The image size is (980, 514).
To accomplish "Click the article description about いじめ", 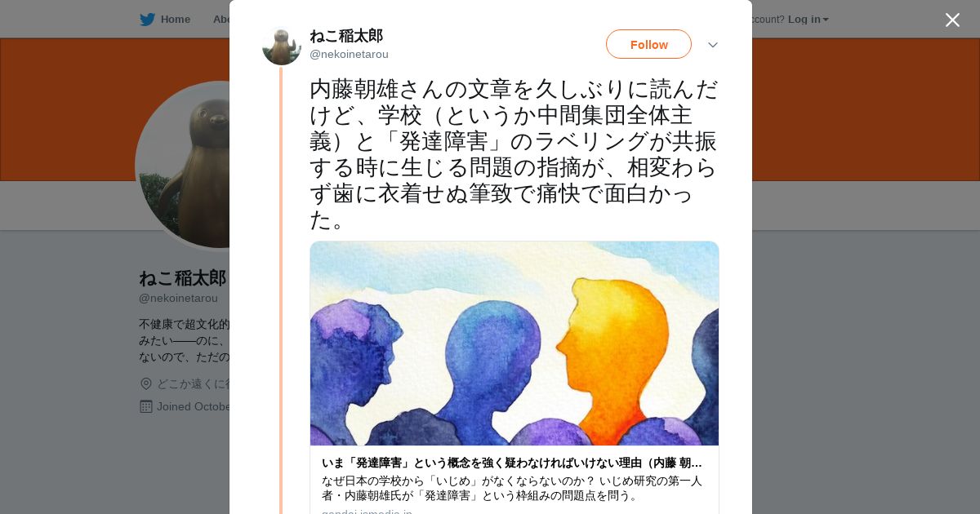I will point(511,488).
